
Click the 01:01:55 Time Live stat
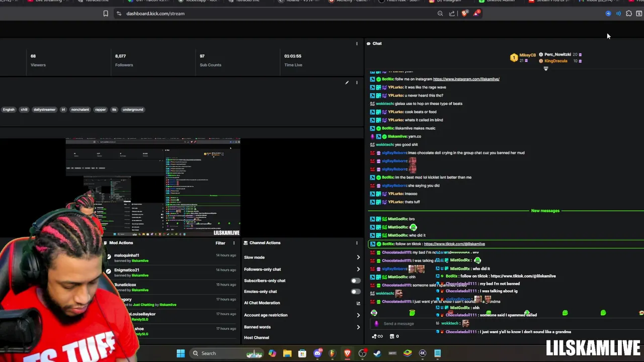click(293, 60)
